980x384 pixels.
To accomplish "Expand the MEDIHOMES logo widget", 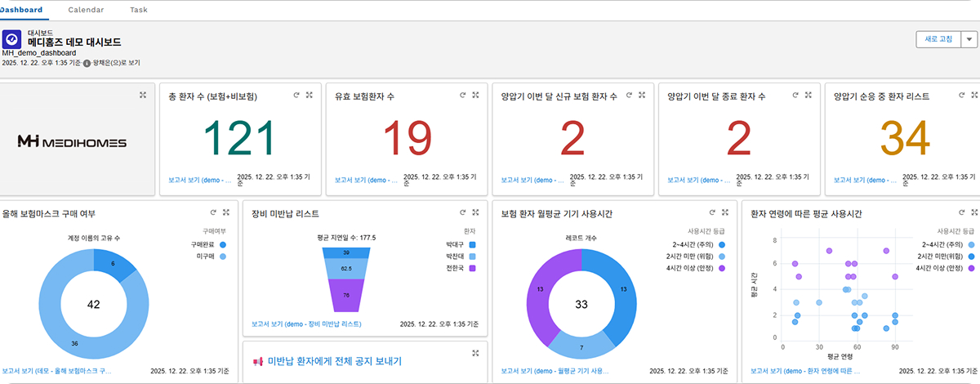I will coord(143,96).
